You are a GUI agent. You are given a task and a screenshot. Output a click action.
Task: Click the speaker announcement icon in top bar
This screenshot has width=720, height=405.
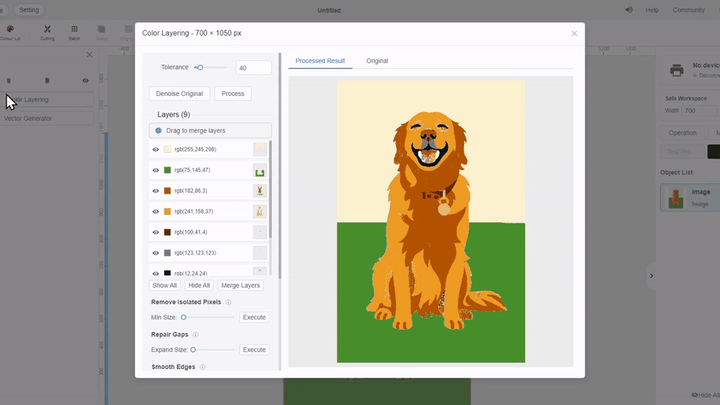pos(629,10)
